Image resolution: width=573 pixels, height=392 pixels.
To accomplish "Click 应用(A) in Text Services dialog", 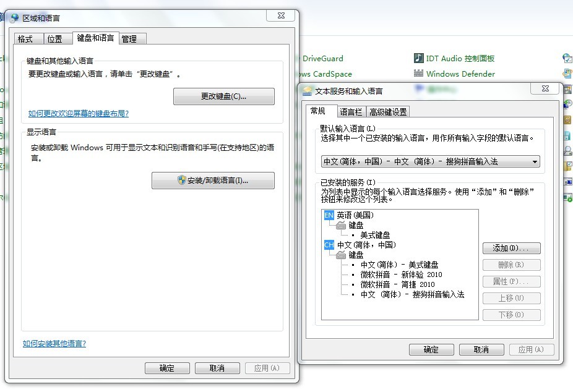I will 532,349.
